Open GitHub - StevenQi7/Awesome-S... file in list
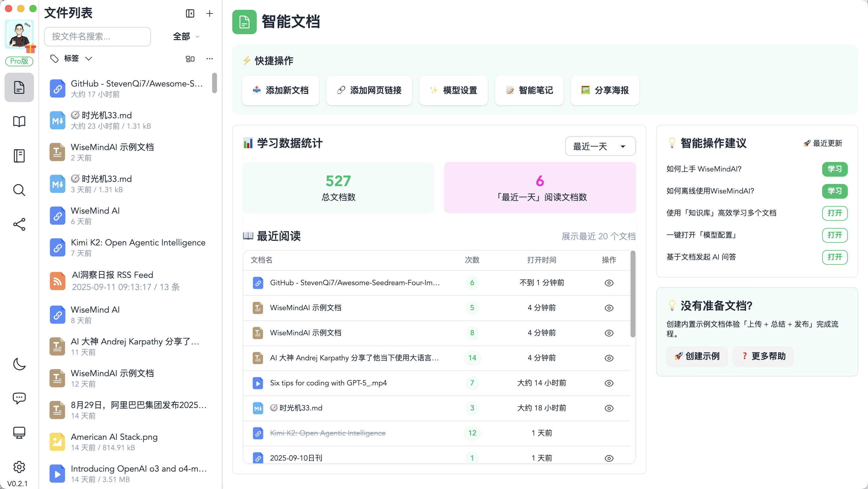Image resolution: width=868 pixels, height=489 pixels. coord(128,89)
